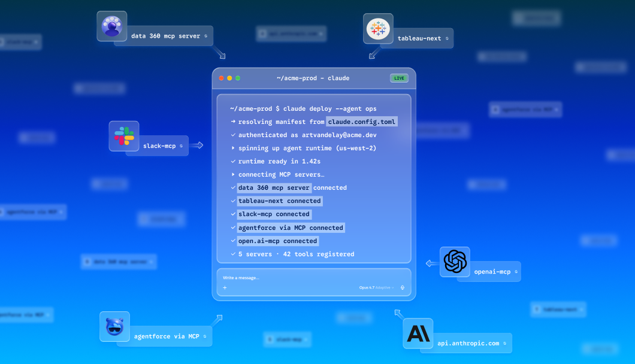The width and height of the screenshot is (635, 364).
Task: Expand the openai-mcp chip chevron
Action: tap(516, 272)
